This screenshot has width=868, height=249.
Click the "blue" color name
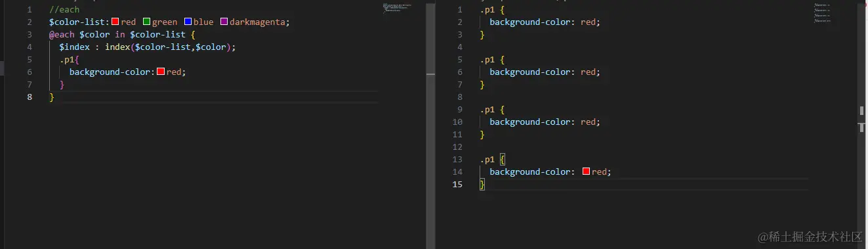[203, 22]
